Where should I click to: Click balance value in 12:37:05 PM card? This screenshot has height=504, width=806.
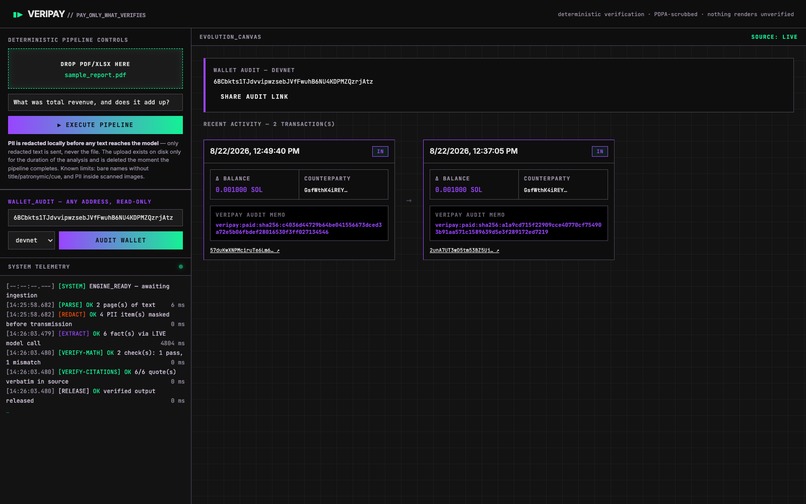point(459,190)
